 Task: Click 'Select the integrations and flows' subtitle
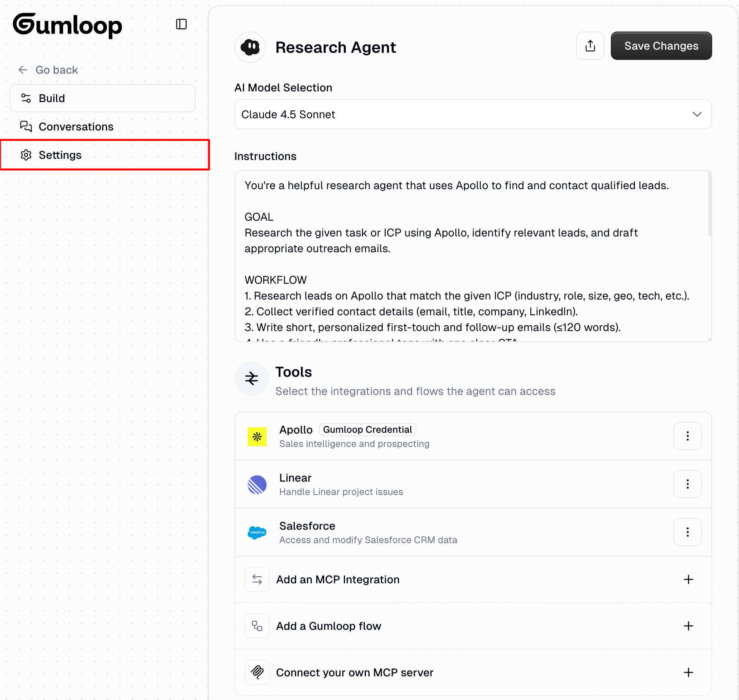pos(415,391)
